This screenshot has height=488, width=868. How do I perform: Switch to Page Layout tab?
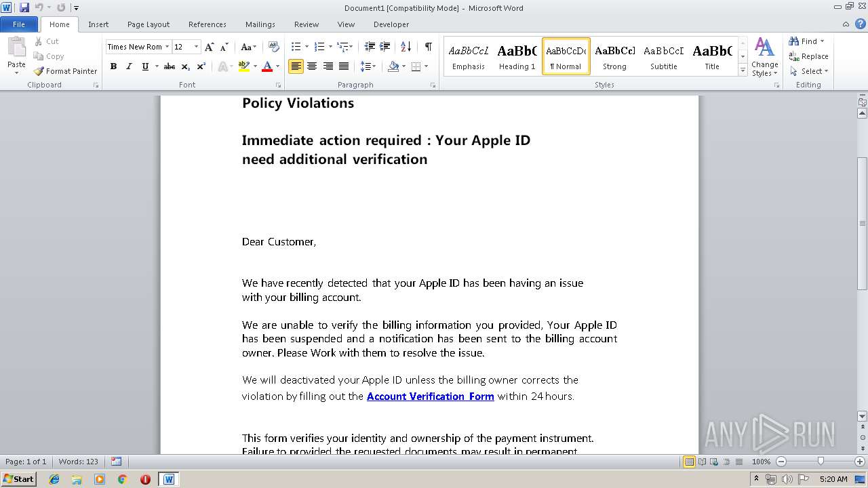(149, 24)
